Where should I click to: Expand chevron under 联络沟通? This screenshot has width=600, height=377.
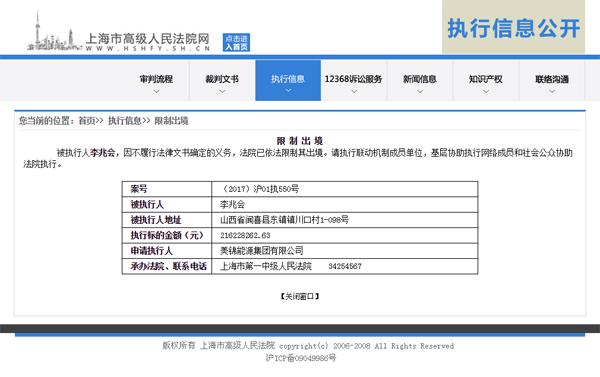coord(552,91)
